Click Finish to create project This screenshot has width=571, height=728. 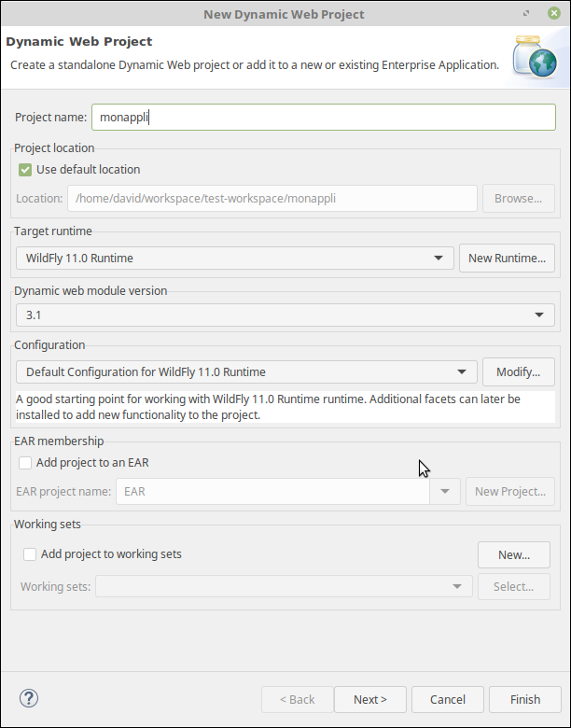pyautogui.click(x=525, y=700)
